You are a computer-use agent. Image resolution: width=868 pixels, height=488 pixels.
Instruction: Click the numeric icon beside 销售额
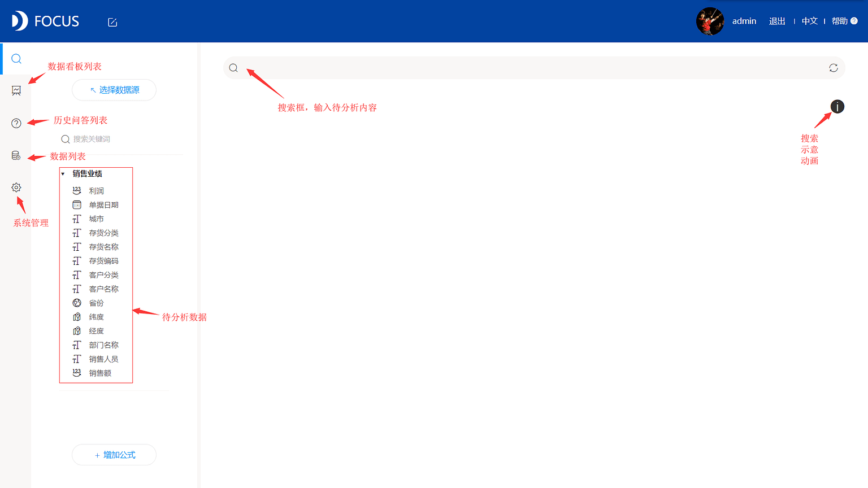[77, 373]
